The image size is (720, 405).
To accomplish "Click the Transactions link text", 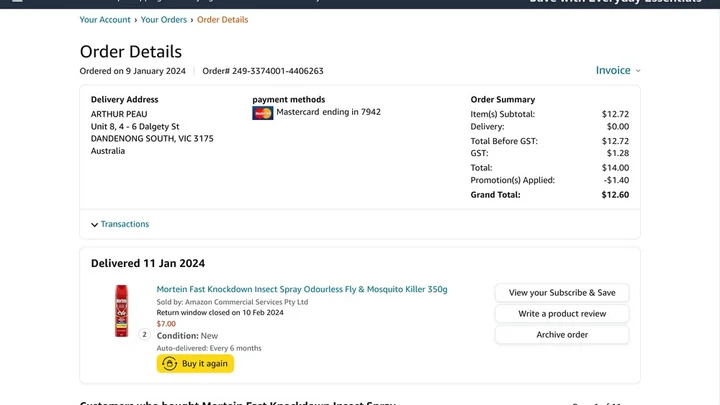I will [x=125, y=225].
